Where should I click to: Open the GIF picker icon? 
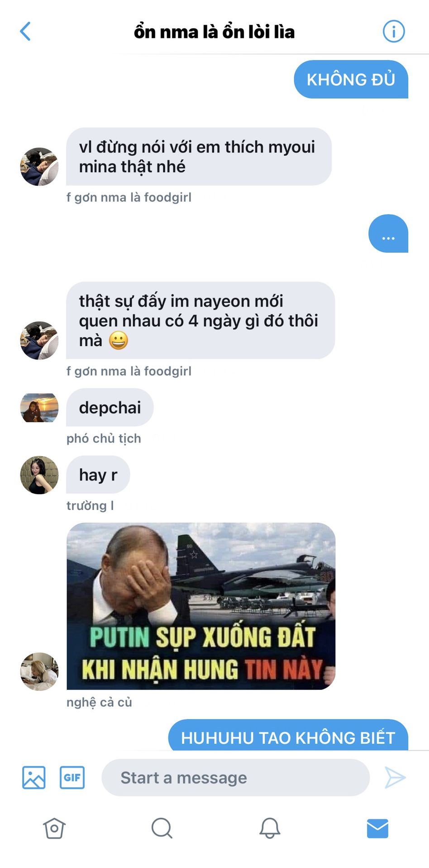tap(72, 778)
